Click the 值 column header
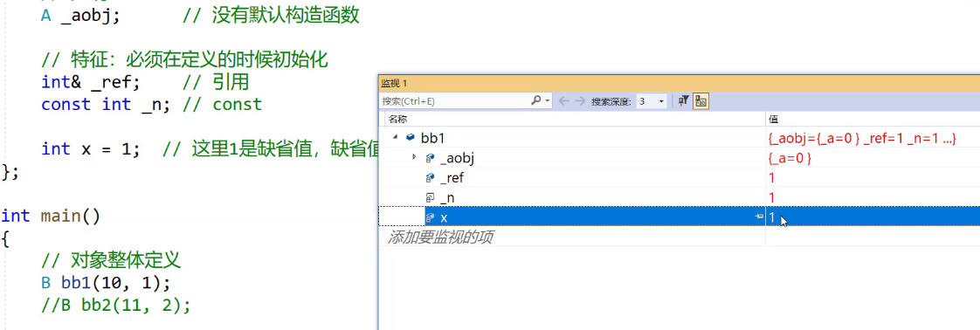 (772, 119)
